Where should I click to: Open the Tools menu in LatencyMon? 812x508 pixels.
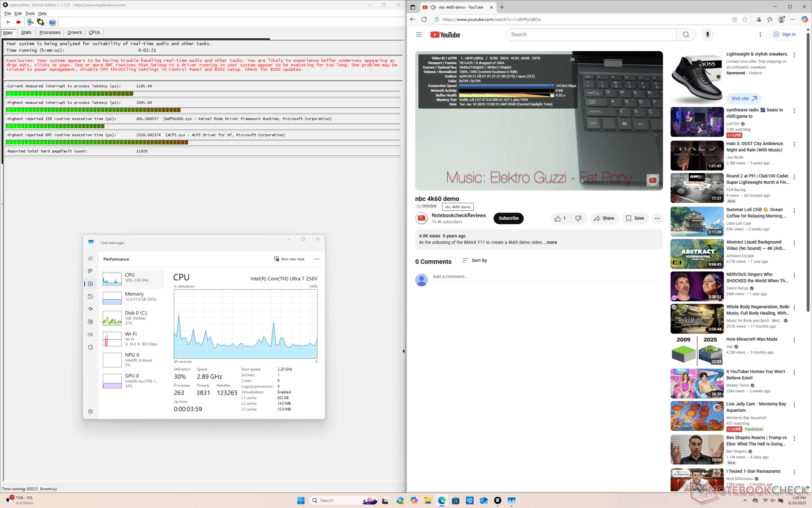click(x=30, y=14)
